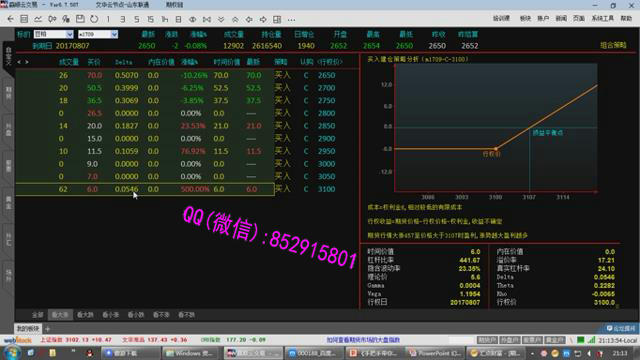Image resolution: width=640 pixels, height=360 pixels.
Task: Click the plus button next to 我的板块
Action: [47, 329]
